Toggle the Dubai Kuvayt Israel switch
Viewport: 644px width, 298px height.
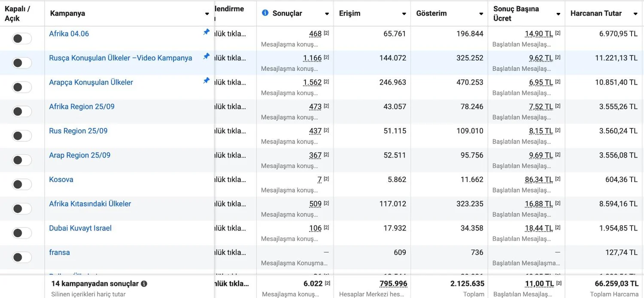tap(22, 233)
